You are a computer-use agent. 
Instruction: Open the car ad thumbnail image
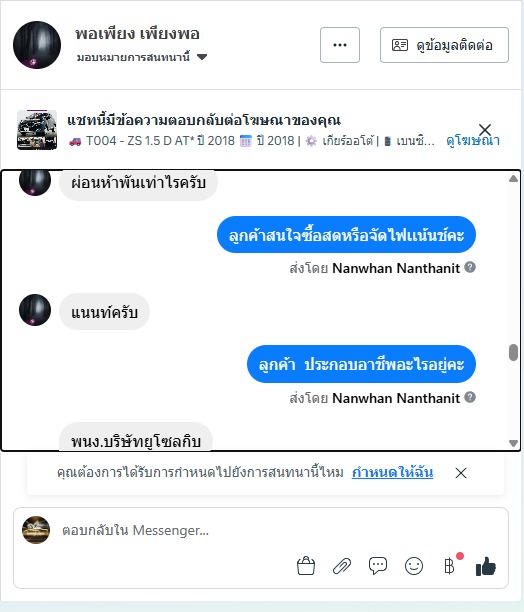(x=37, y=130)
